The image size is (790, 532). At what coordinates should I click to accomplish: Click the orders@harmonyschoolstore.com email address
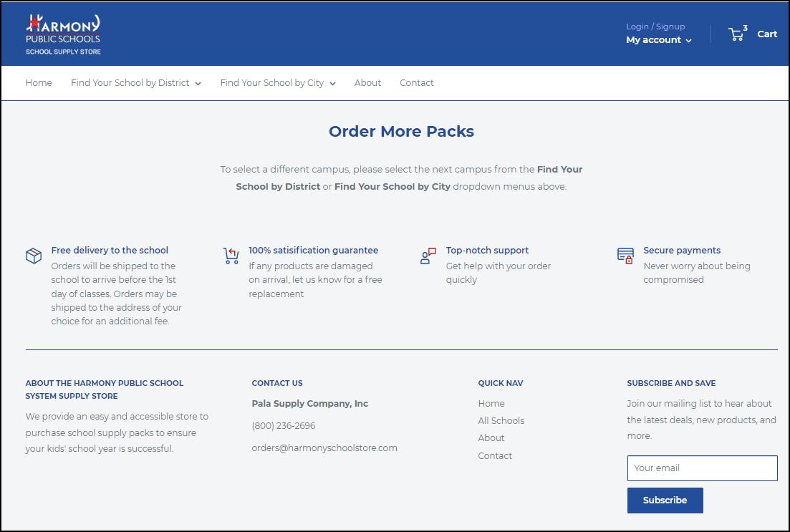[324, 448]
